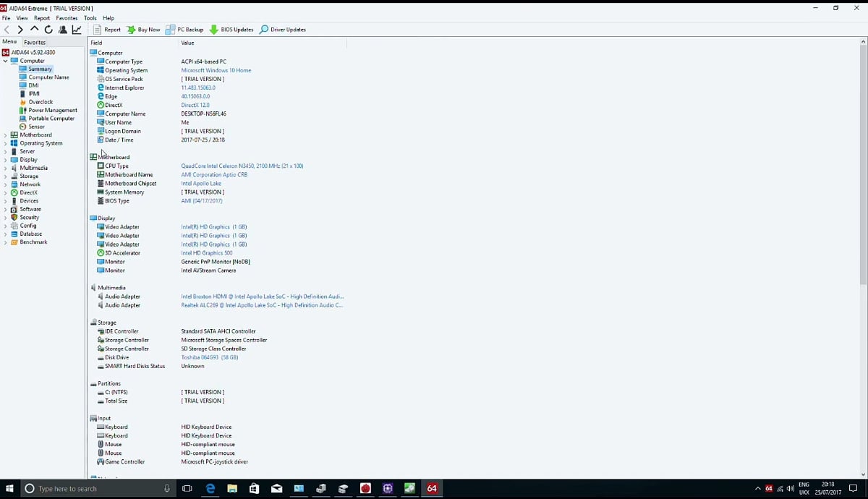
Task: Open the View menu
Action: [22, 18]
